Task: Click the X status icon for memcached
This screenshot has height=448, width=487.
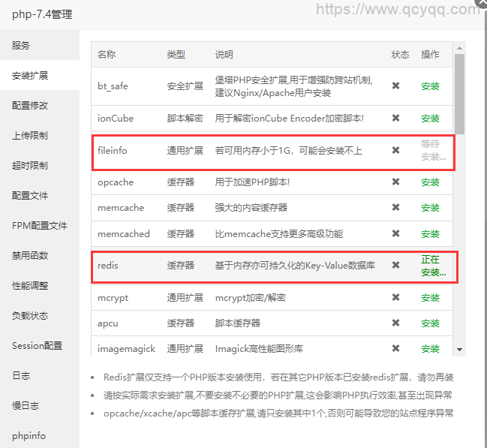Action: (x=395, y=233)
